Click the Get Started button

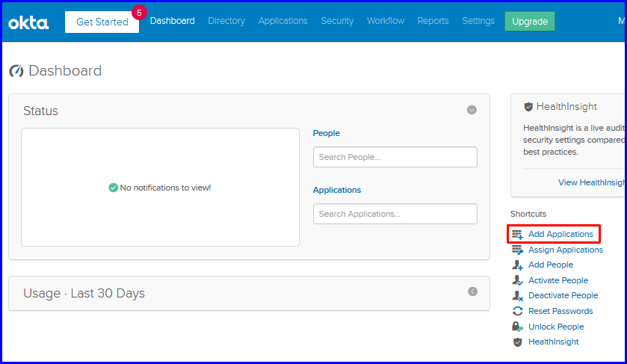click(x=102, y=22)
